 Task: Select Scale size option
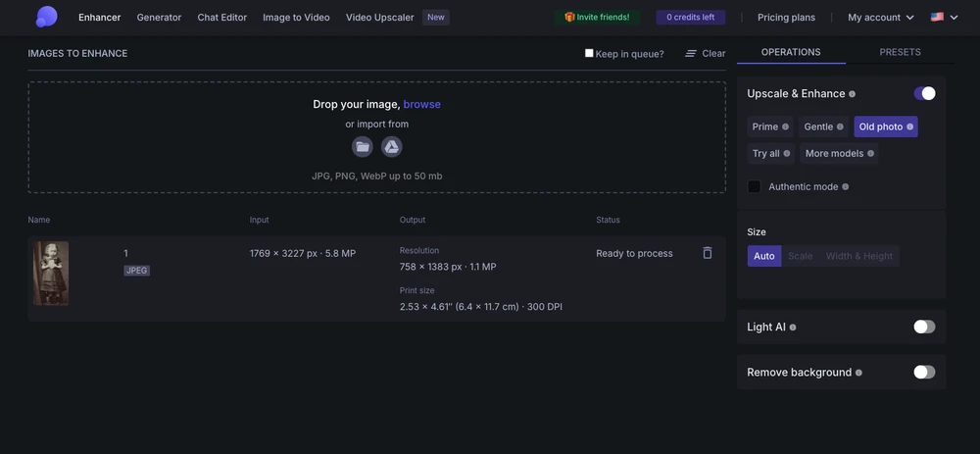point(800,256)
